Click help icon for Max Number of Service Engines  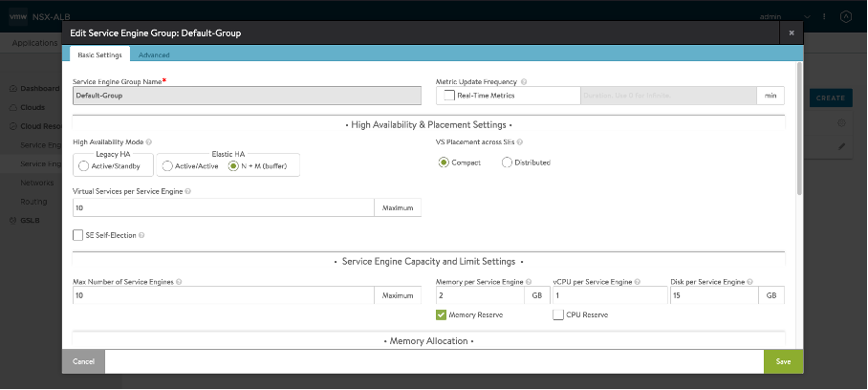[x=180, y=282]
